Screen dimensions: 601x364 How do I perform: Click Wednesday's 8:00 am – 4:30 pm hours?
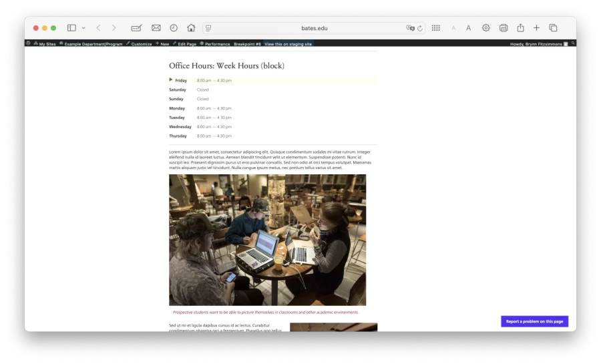[214, 127]
